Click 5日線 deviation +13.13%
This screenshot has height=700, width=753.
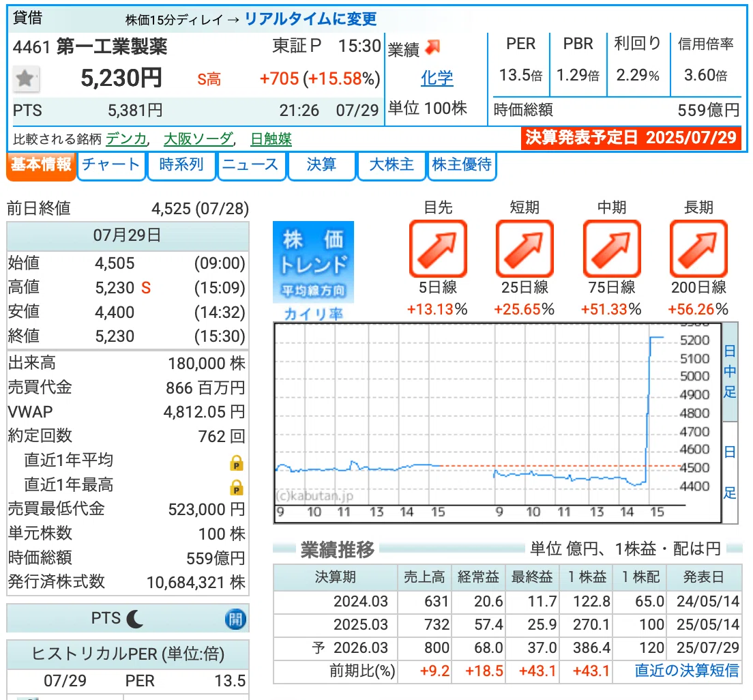(x=437, y=309)
